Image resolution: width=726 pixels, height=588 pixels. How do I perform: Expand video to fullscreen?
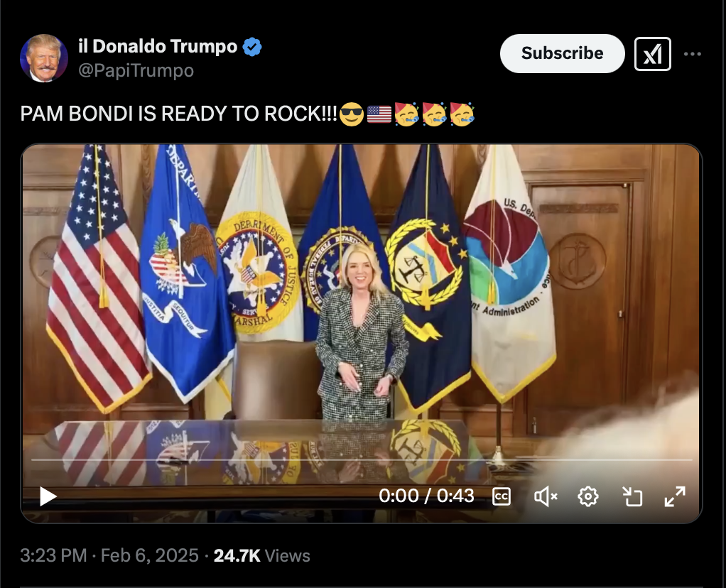click(x=675, y=496)
